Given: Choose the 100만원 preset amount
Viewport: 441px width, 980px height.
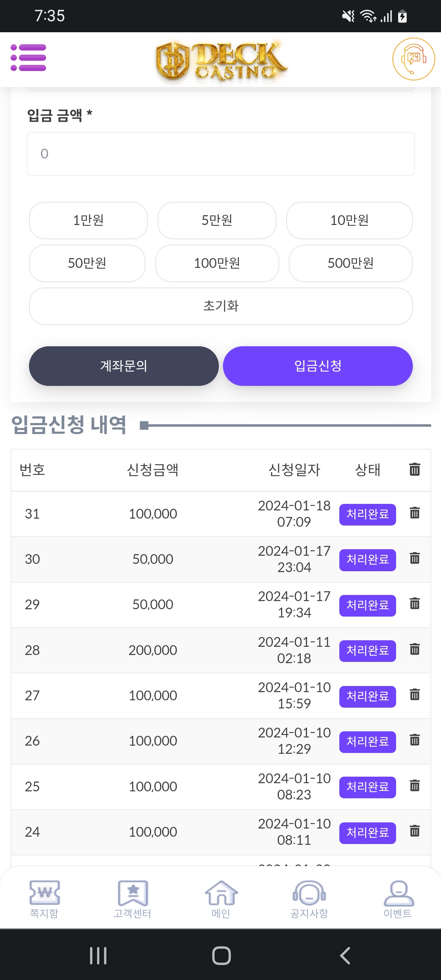Looking at the screenshot, I should [217, 263].
